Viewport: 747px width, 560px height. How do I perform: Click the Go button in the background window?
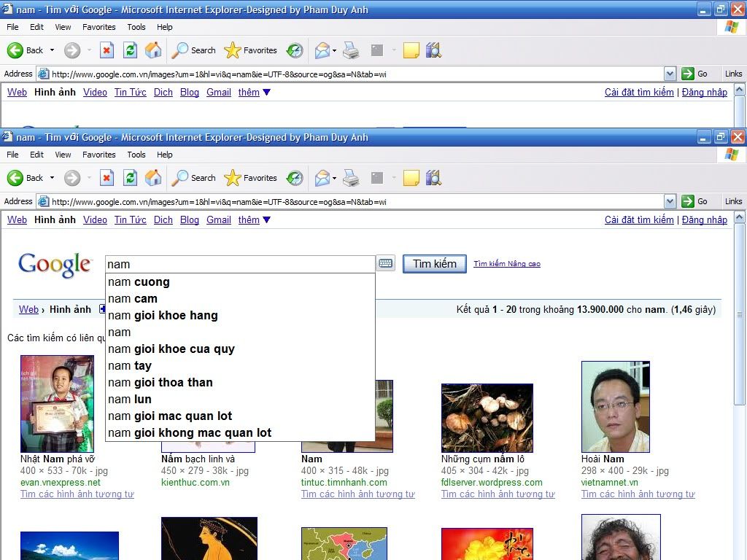[x=694, y=74]
